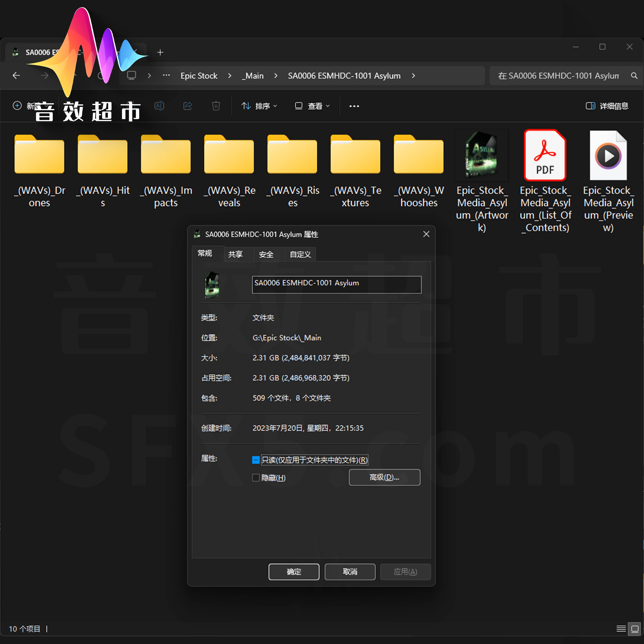Click the 确定 (OK) button
Screen dimensions: 644x644
(294, 572)
